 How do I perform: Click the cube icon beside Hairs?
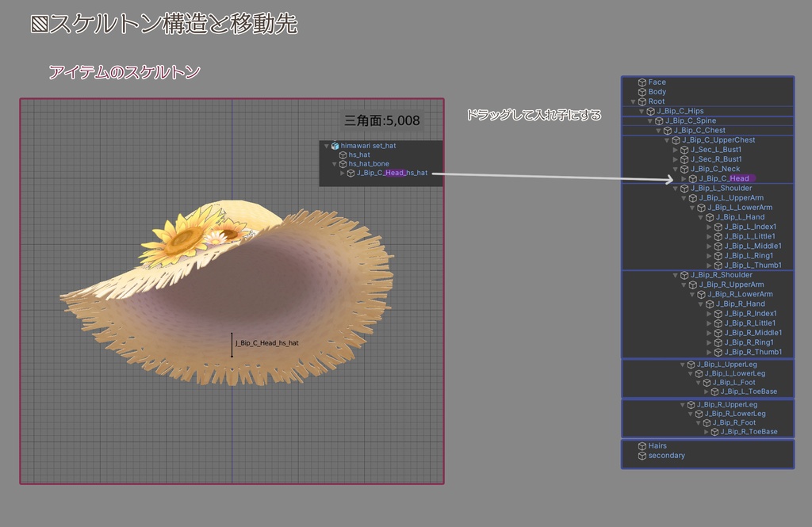pos(642,445)
